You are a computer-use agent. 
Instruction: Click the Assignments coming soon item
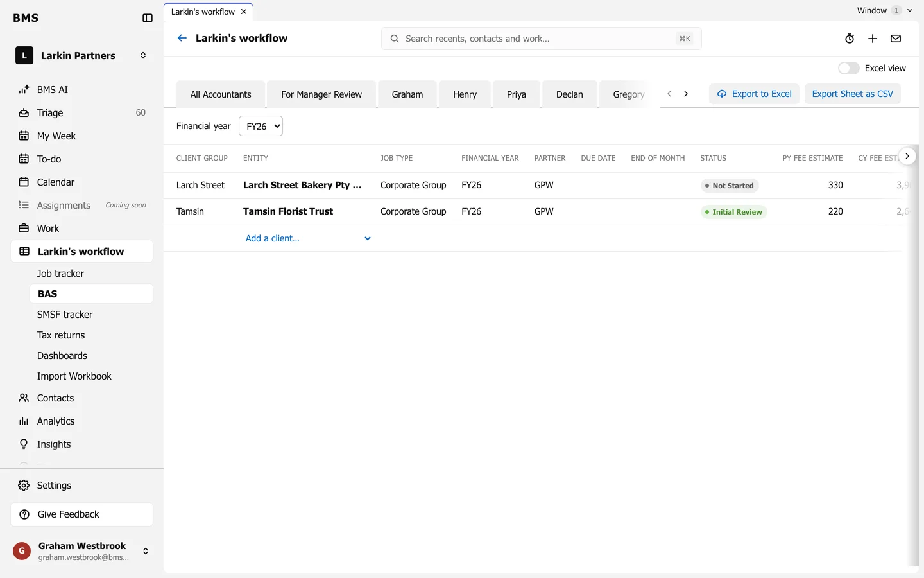pyautogui.click(x=81, y=205)
